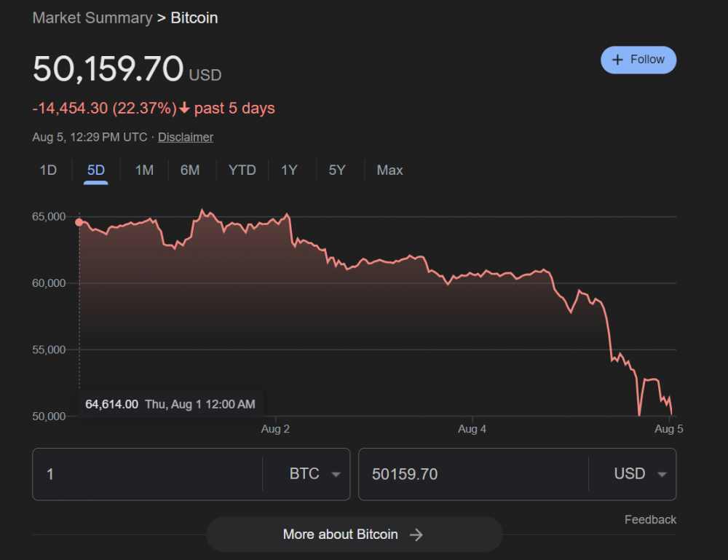Click the arrow icon beside More about Bitcoin
728x560 pixels.
[416, 535]
